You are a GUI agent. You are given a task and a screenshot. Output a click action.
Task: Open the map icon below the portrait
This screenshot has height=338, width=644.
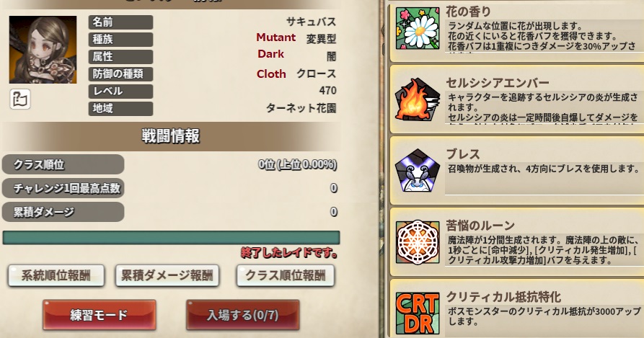click(20, 99)
